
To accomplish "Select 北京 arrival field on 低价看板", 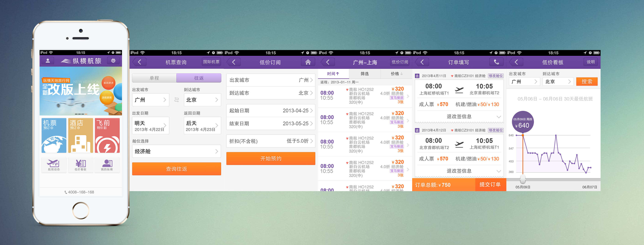I will [x=558, y=82].
